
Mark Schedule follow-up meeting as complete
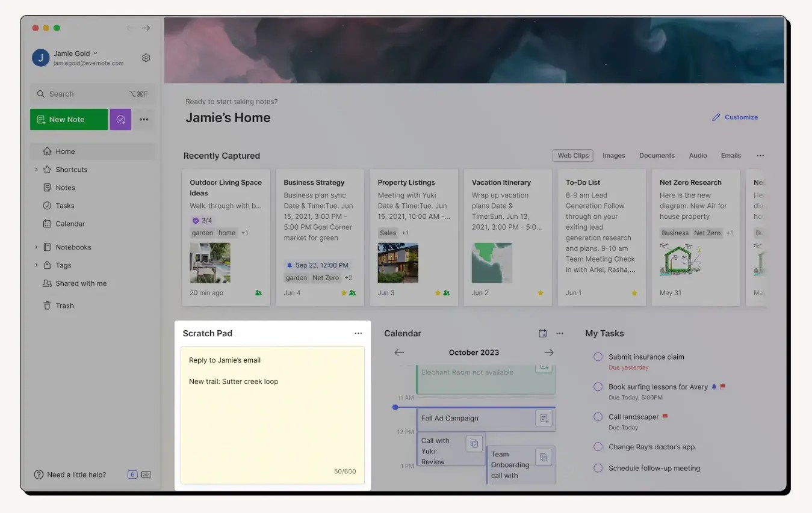click(x=598, y=468)
